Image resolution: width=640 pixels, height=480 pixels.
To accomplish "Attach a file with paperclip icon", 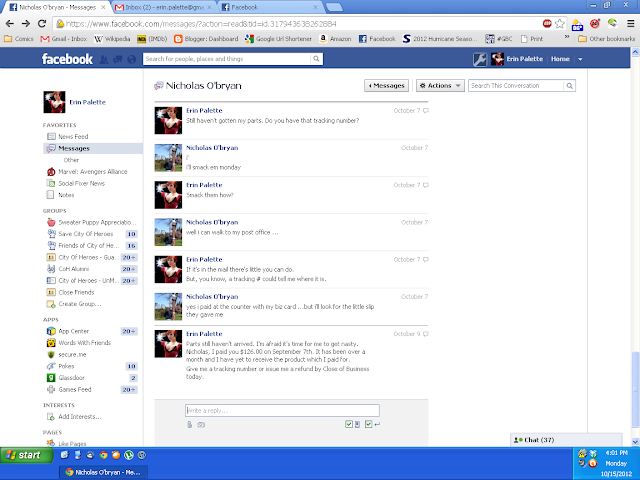I will 189,424.
